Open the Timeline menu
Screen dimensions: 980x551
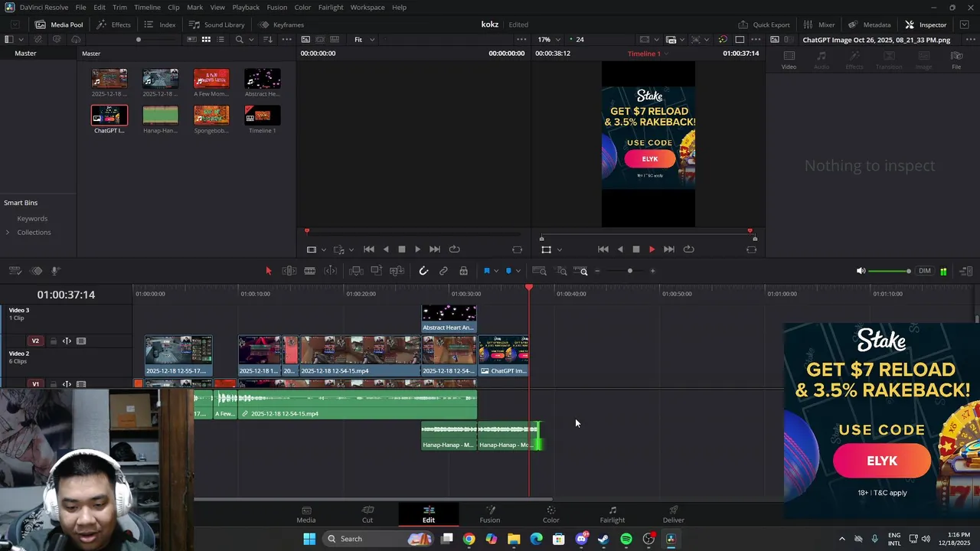pos(147,7)
